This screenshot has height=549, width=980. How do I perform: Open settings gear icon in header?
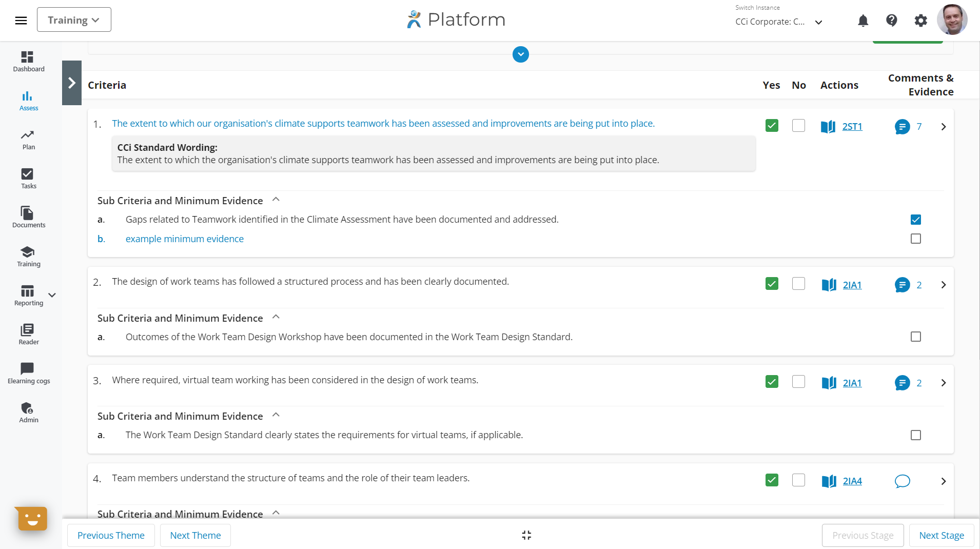pos(921,21)
